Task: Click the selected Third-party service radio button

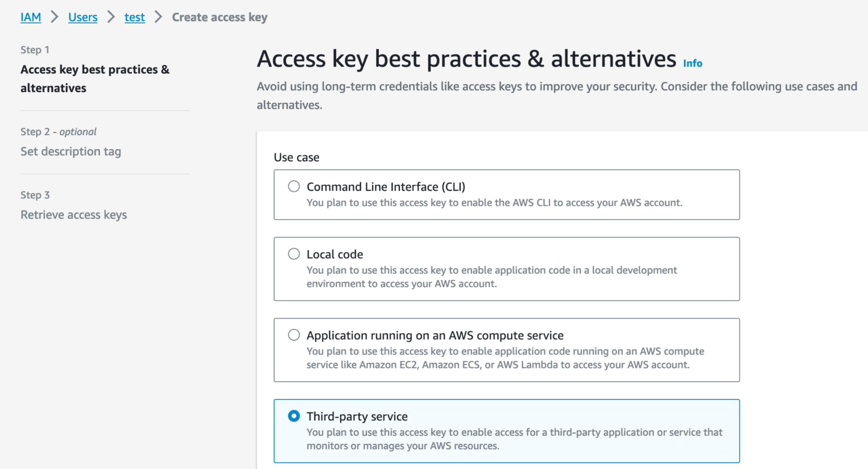Action: (294, 416)
